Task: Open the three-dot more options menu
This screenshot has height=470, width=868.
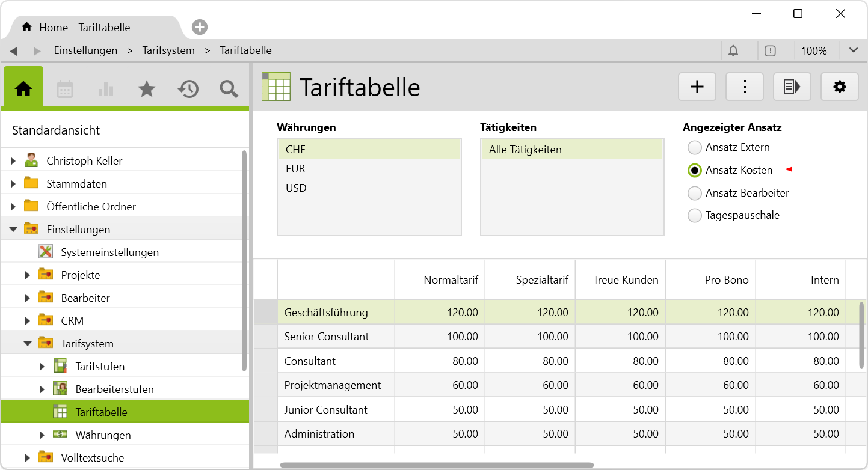Action: (745, 87)
